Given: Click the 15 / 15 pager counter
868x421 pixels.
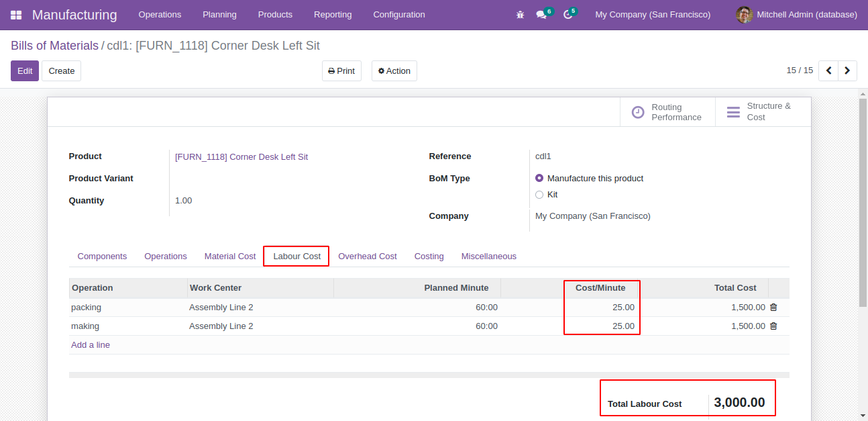Looking at the screenshot, I should coord(800,71).
